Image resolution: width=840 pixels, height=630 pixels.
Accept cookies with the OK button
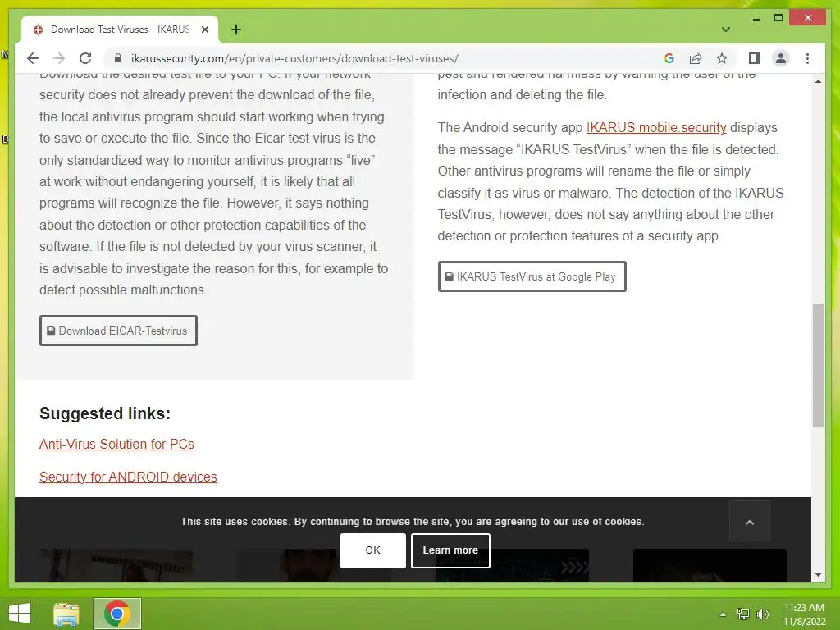click(373, 550)
